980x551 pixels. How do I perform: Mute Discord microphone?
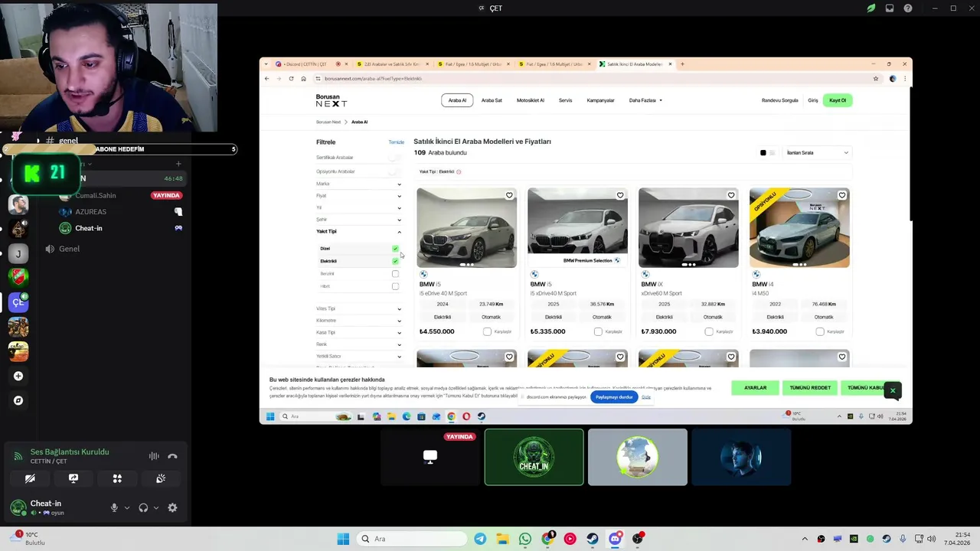(114, 507)
